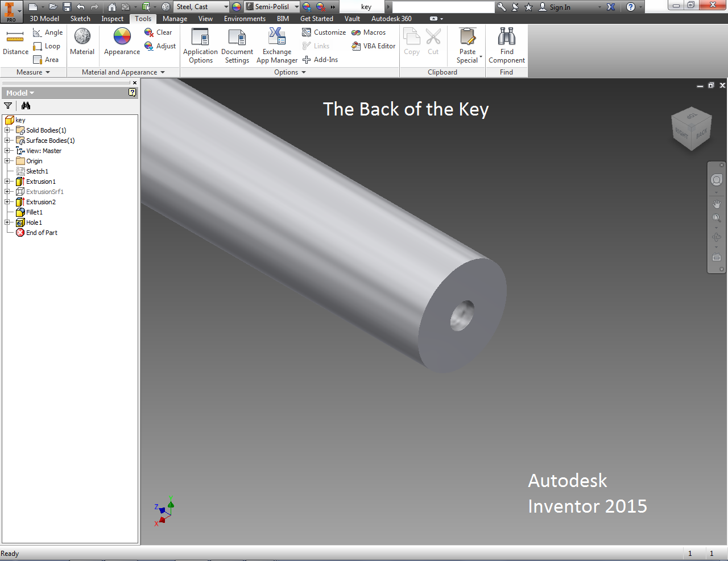Expand Surface Bodies(1) node
The height and width of the screenshot is (561, 728).
pos(7,141)
